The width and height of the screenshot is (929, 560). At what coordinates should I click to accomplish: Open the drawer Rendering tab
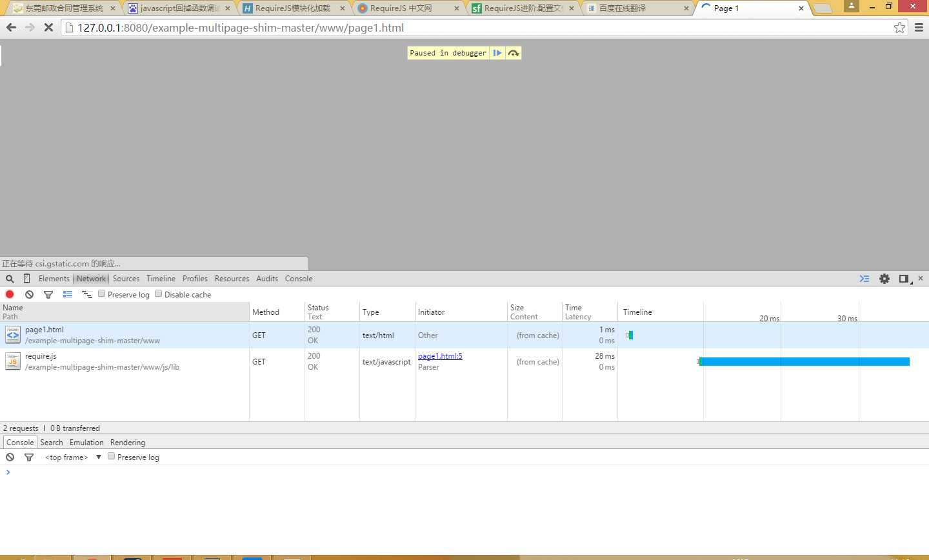point(128,443)
